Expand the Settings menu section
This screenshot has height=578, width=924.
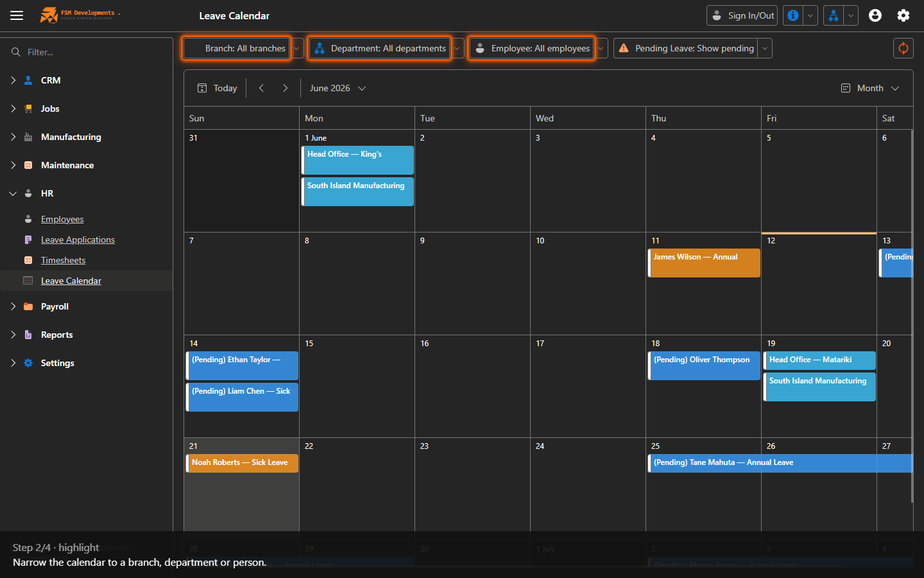tap(13, 363)
